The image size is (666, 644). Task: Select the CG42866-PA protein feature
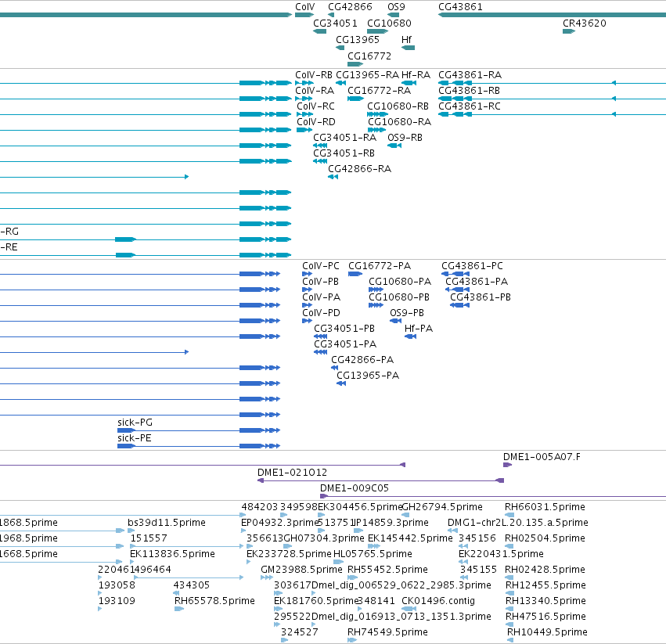(335, 368)
